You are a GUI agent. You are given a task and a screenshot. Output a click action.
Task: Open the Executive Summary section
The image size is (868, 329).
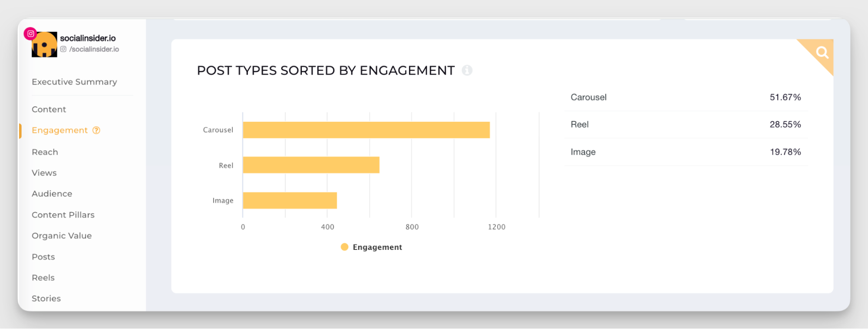(x=74, y=82)
